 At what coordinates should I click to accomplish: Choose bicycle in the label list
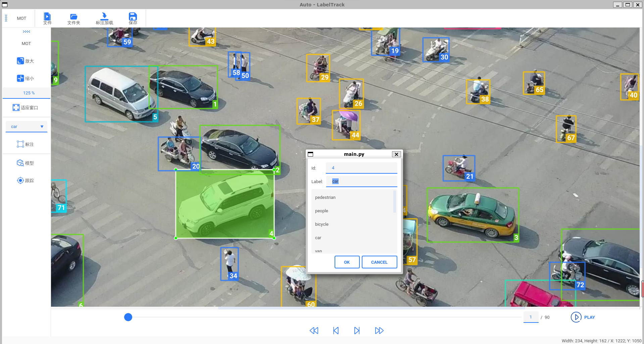coord(352,224)
